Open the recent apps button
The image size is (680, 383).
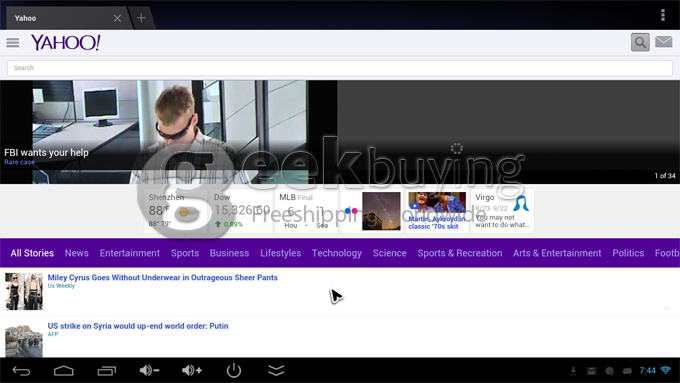click(x=107, y=371)
